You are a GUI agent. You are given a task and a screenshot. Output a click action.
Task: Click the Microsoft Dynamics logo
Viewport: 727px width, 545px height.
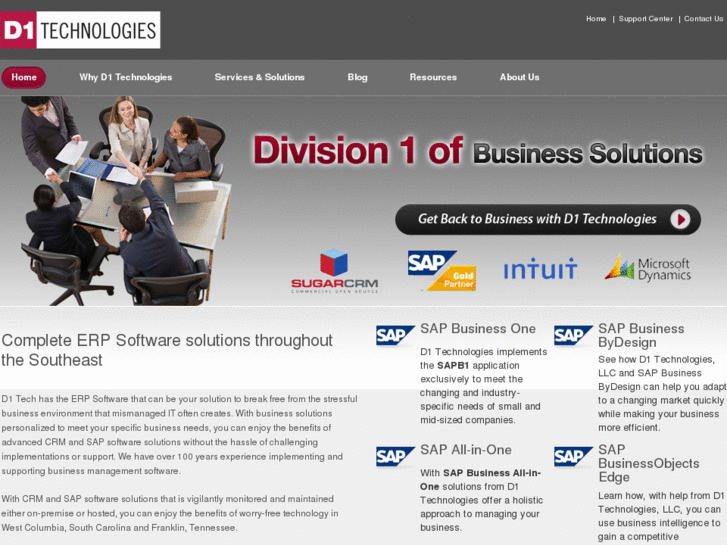pyautogui.click(x=648, y=268)
